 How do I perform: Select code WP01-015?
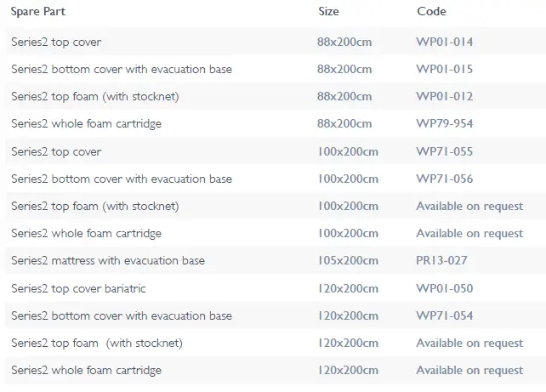coord(444,69)
